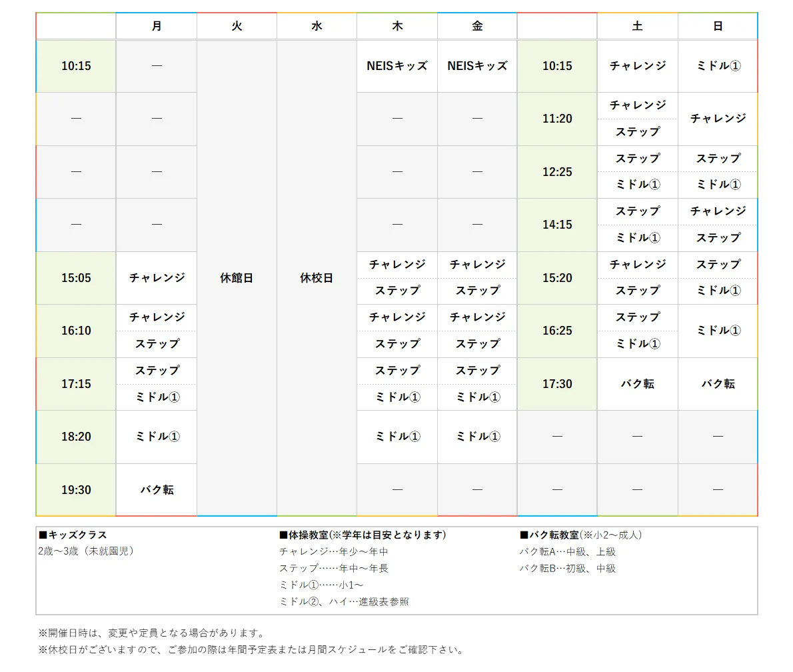This screenshot has width=793, height=672.
Task: Click the 木 (Thursday) column header
Action: (397, 27)
